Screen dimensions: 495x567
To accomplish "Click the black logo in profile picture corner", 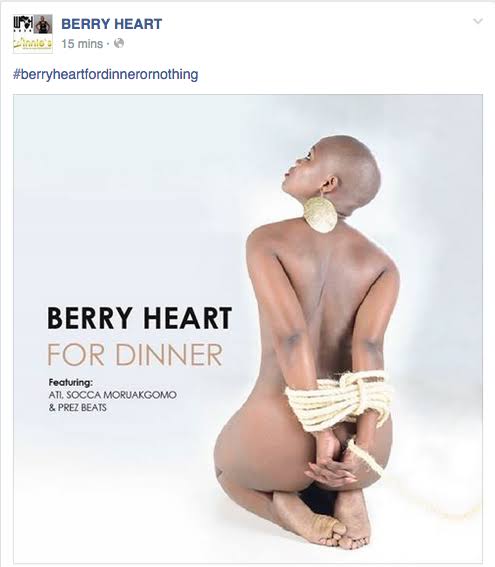I will pyautogui.click(x=24, y=25).
